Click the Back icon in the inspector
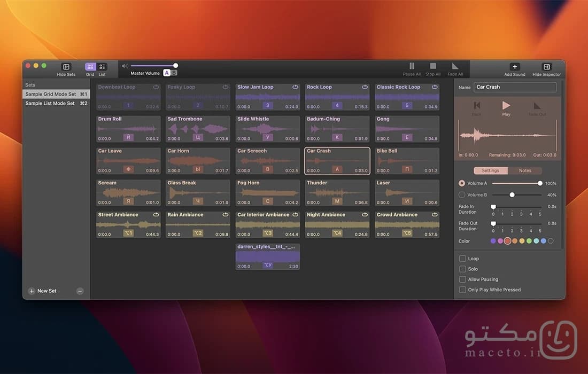 (x=477, y=105)
